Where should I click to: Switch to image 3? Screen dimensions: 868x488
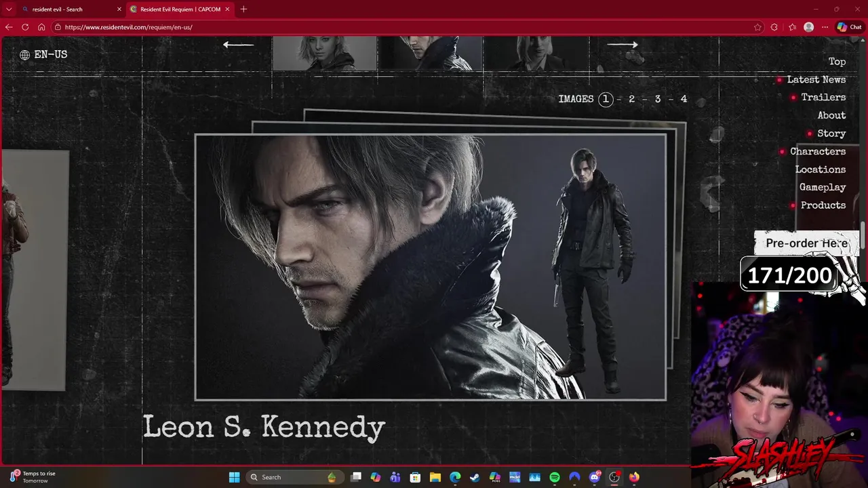click(x=657, y=99)
